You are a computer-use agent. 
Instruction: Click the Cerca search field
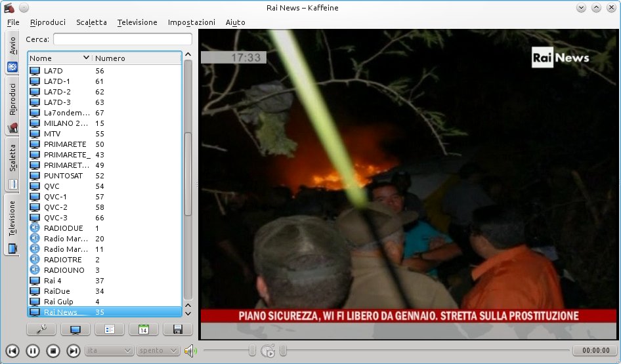click(x=122, y=39)
